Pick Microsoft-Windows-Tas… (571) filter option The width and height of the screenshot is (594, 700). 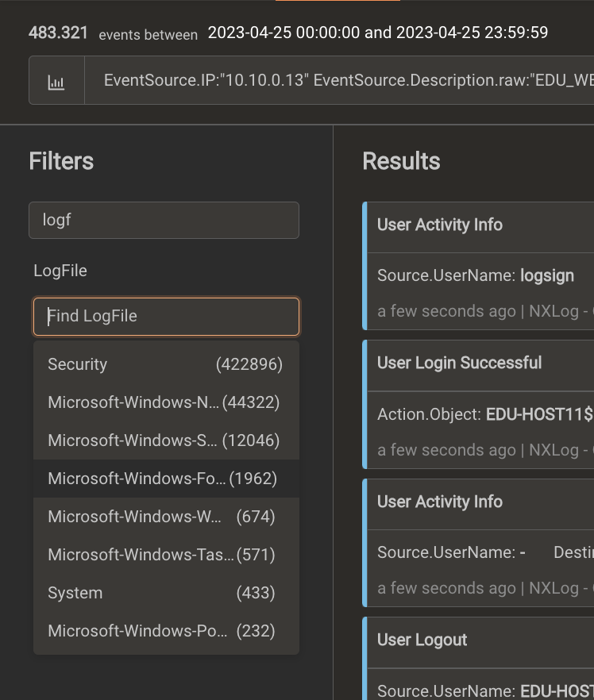[x=166, y=555]
